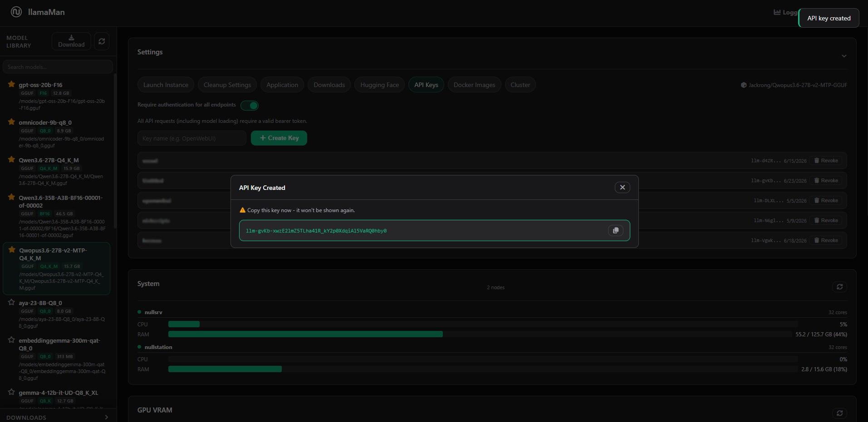Screen dimensions: 868x422
Task: Copy the new API key to the clipboard
Action: (615, 230)
